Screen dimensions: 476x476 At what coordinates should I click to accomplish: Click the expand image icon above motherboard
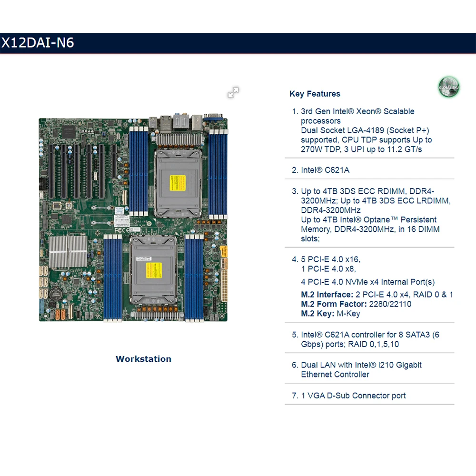tap(233, 93)
